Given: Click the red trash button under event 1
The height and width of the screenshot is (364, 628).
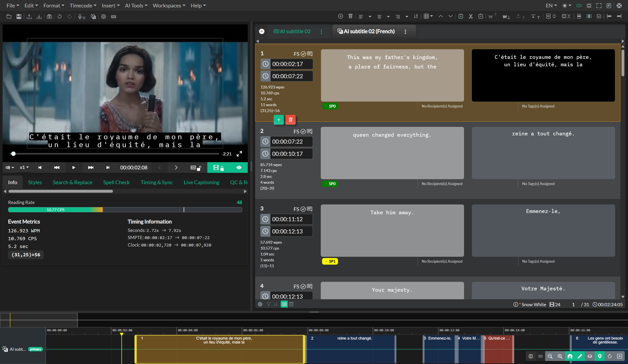Looking at the screenshot, I should pyautogui.click(x=291, y=120).
